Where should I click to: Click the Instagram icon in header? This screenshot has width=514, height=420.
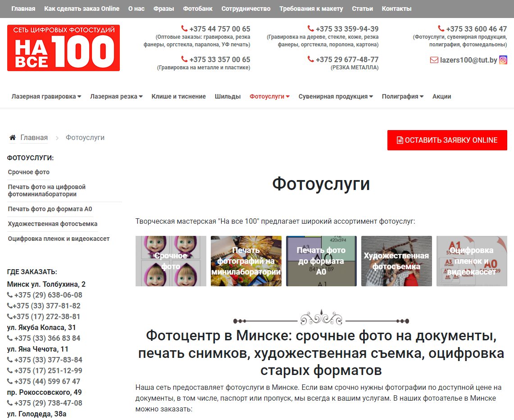pos(503,60)
